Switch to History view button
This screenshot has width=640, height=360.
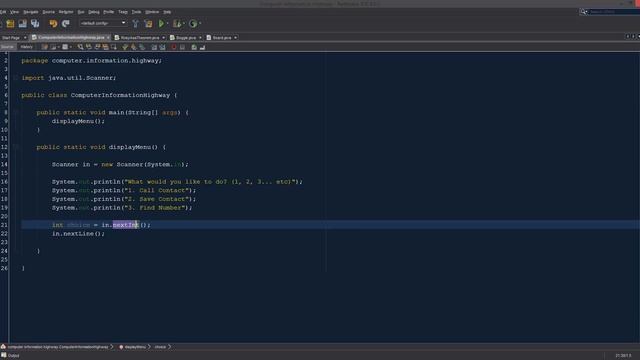pos(27,47)
